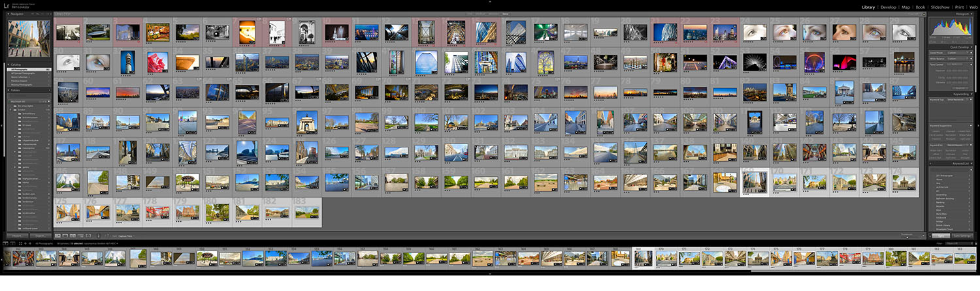This screenshot has height=291, width=980.
Task: Collapse the Navigator panel
Action: pos(9,13)
